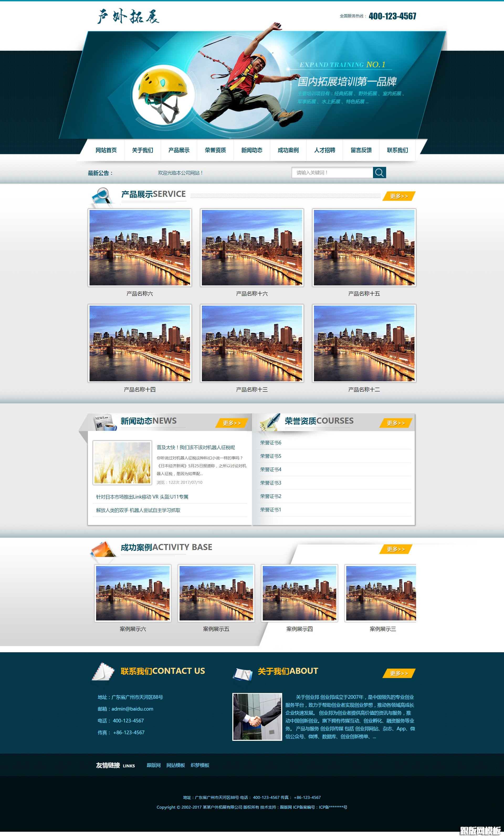
Task: Click the photo icon beside 成功案例ACTIVITY BASE
Action: pos(103,549)
